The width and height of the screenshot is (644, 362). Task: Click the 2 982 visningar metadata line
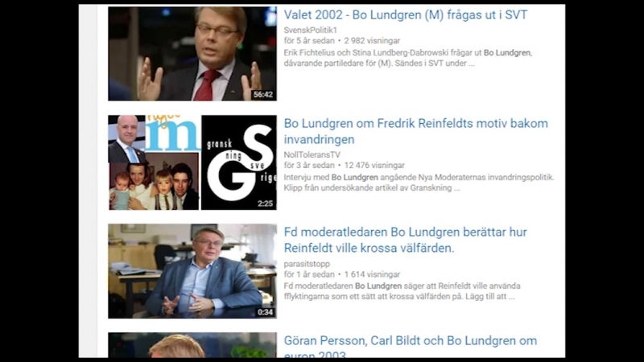click(x=341, y=41)
